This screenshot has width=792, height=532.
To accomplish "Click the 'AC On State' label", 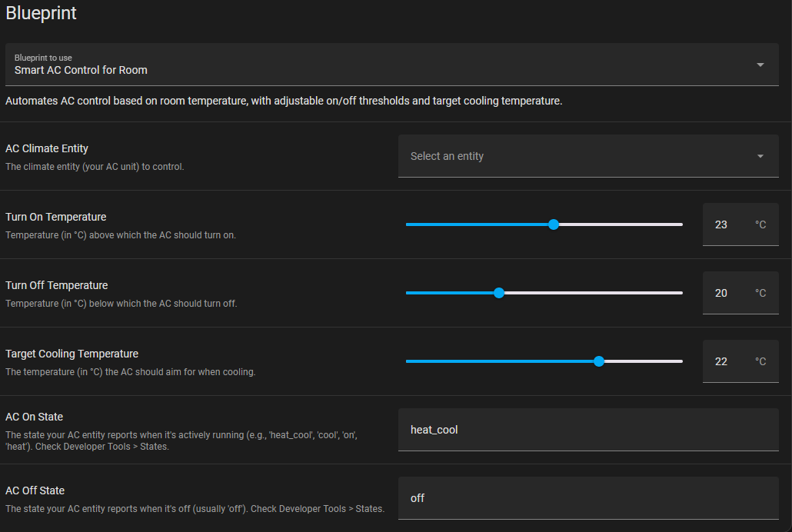I will coord(34,417).
